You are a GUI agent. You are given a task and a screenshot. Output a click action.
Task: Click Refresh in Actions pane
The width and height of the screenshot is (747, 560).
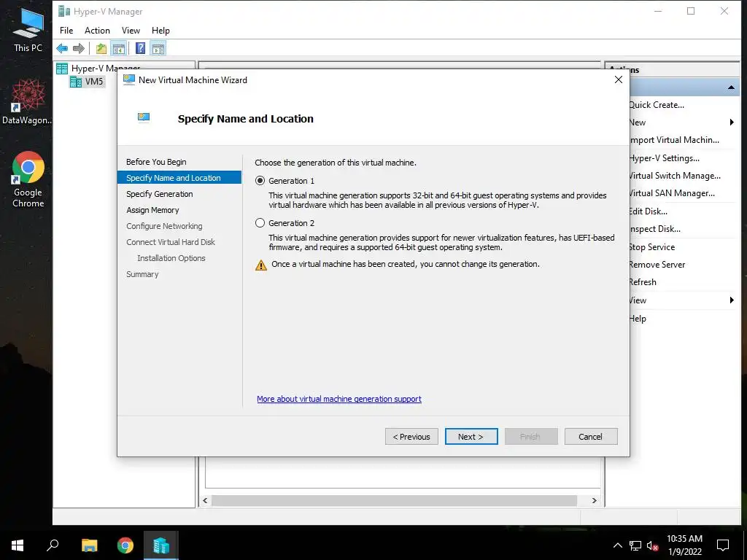coord(643,282)
